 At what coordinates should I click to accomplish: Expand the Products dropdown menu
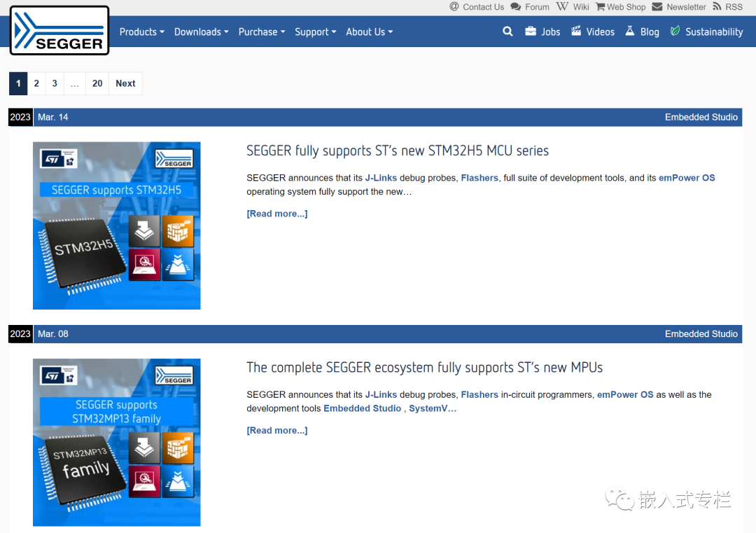pyautogui.click(x=141, y=32)
